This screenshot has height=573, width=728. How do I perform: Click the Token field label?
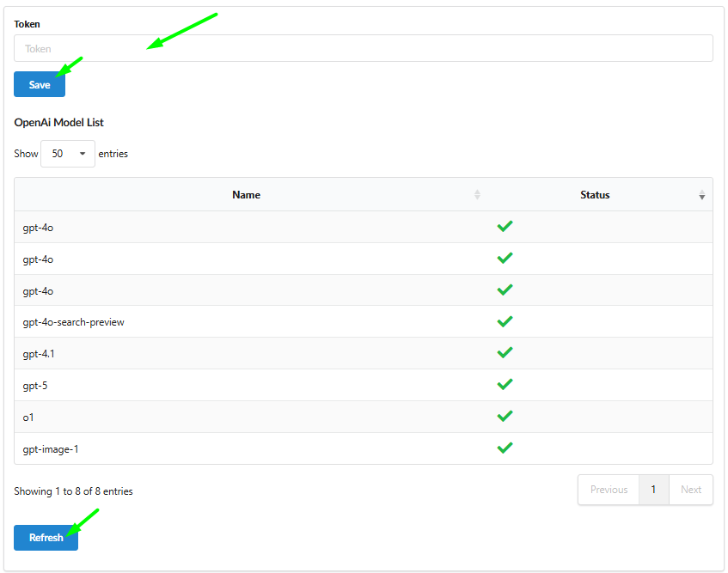pyautogui.click(x=27, y=24)
